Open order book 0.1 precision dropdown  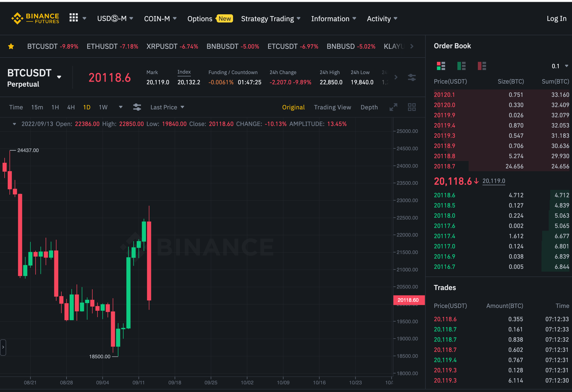tap(560, 66)
